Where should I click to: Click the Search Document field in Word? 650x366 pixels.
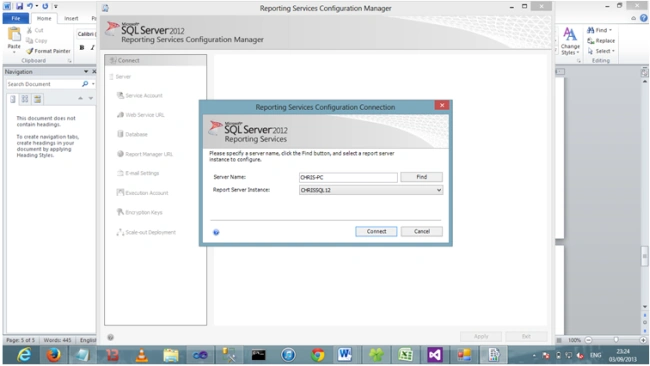click(44, 84)
